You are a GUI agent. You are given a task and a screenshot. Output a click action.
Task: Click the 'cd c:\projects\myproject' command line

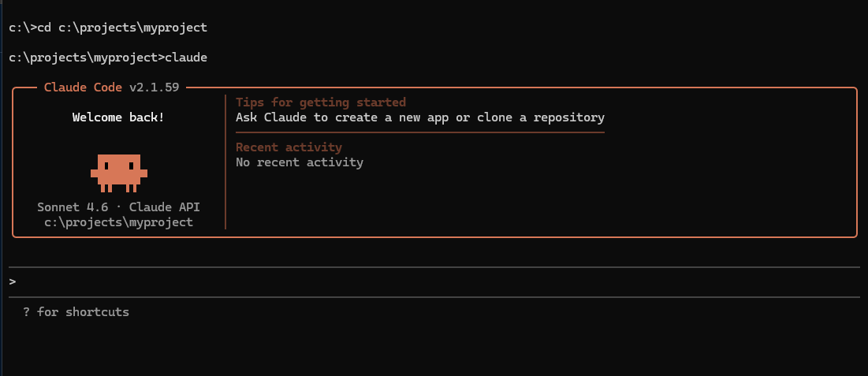pos(122,28)
